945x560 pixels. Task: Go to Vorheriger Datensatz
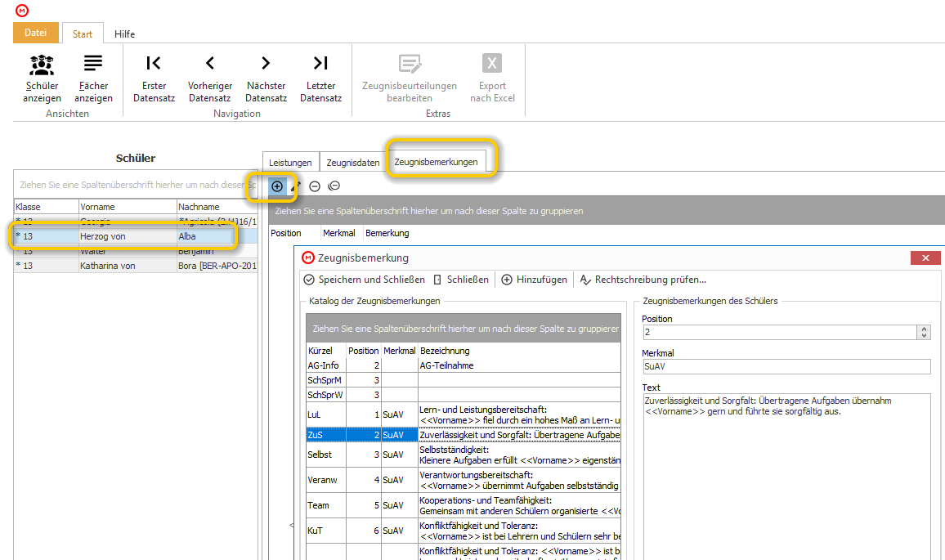tap(210, 78)
